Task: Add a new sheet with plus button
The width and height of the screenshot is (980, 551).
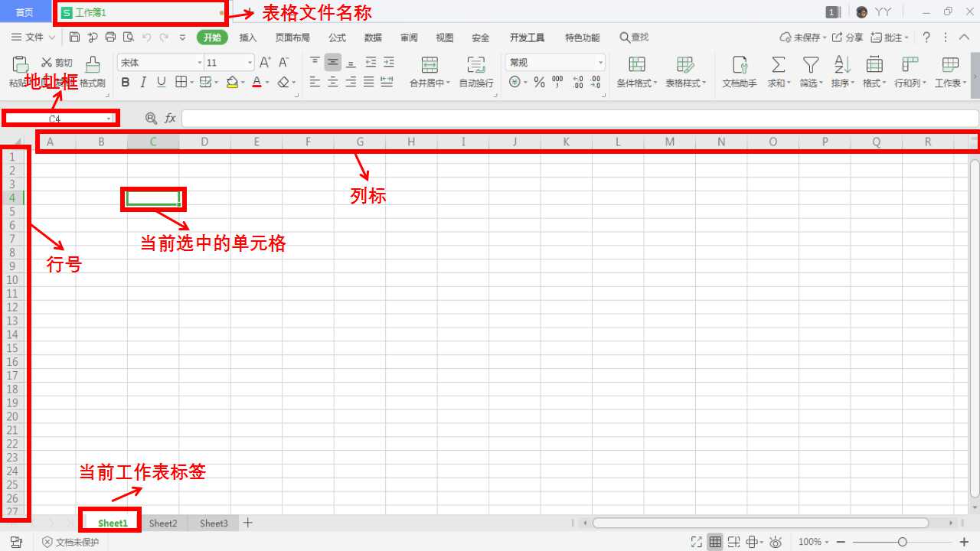Action: [248, 523]
